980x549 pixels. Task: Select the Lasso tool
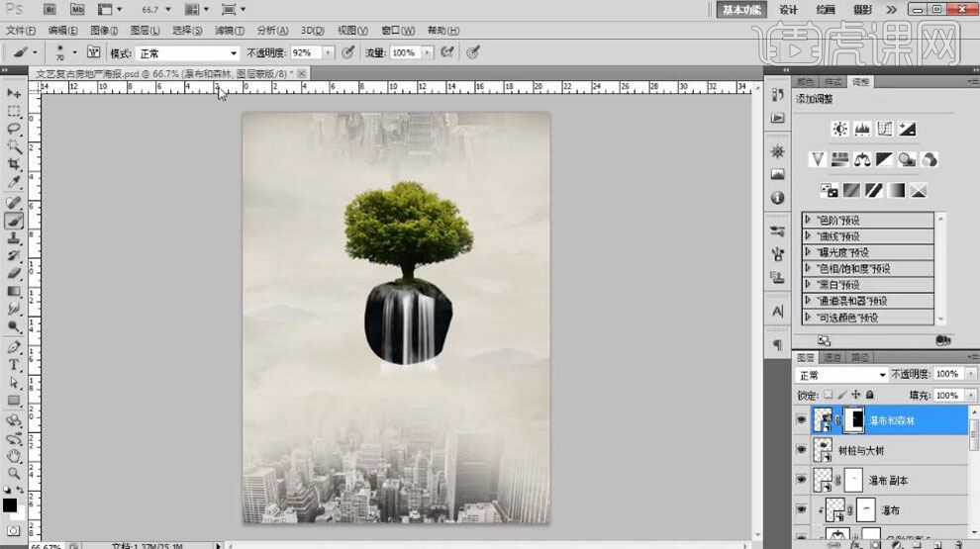pyautogui.click(x=14, y=129)
